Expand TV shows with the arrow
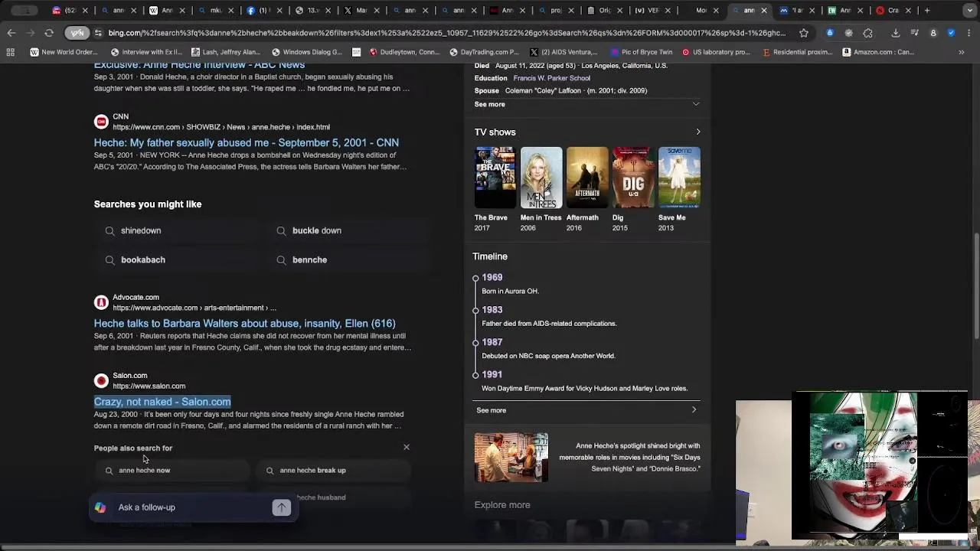Image resolution: width=980 pixels, height=551 pixels. [698, 132]
